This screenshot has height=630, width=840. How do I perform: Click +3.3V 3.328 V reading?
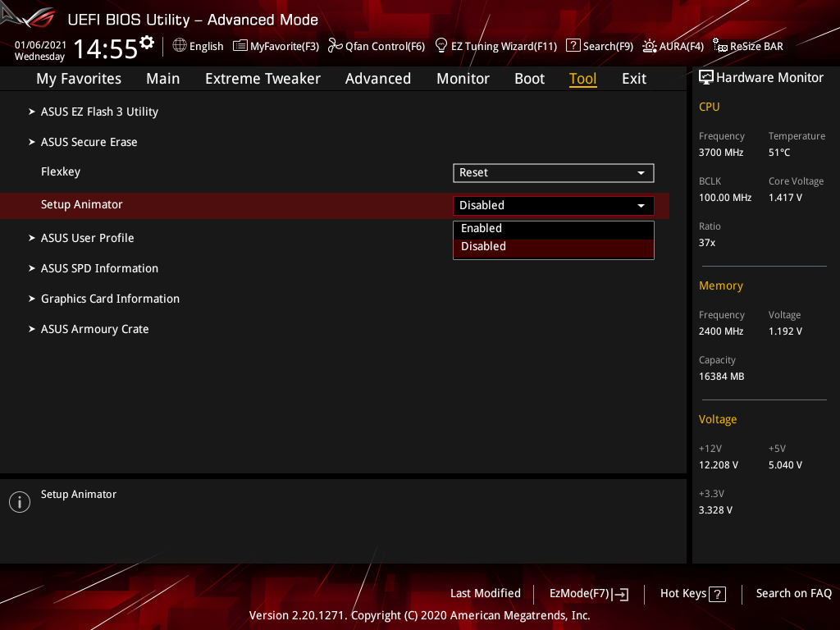[715, 510]
